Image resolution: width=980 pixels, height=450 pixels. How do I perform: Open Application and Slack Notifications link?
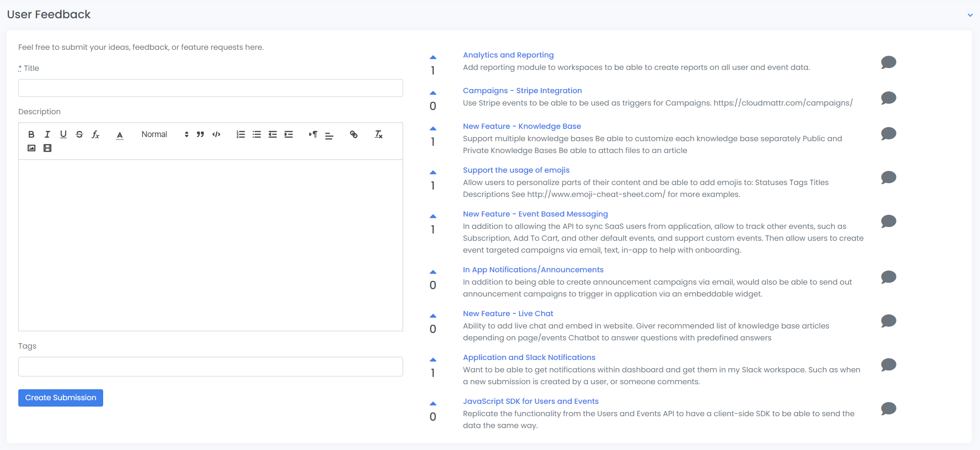click(529, 357)
